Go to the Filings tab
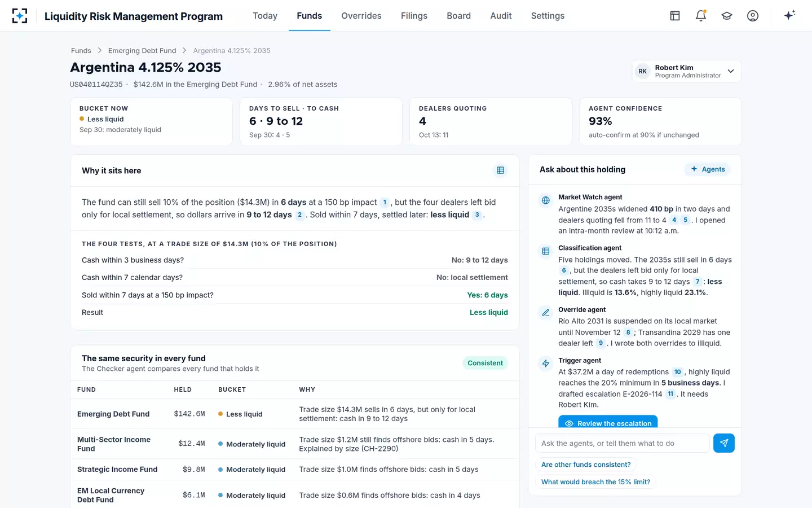 point(414,16)
